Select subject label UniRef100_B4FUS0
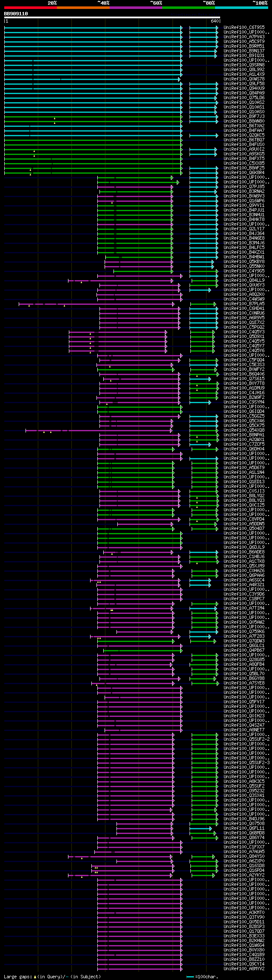The height and width of the screenshot is (980, 272). point(244,144)
